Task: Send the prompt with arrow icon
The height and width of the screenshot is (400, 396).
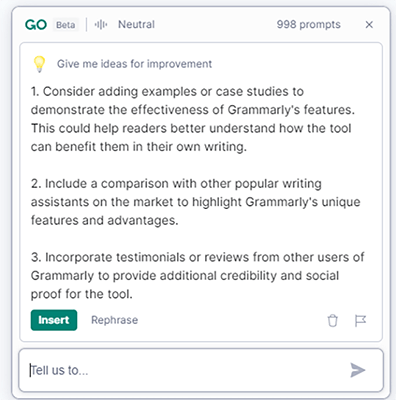Action: 358,370
